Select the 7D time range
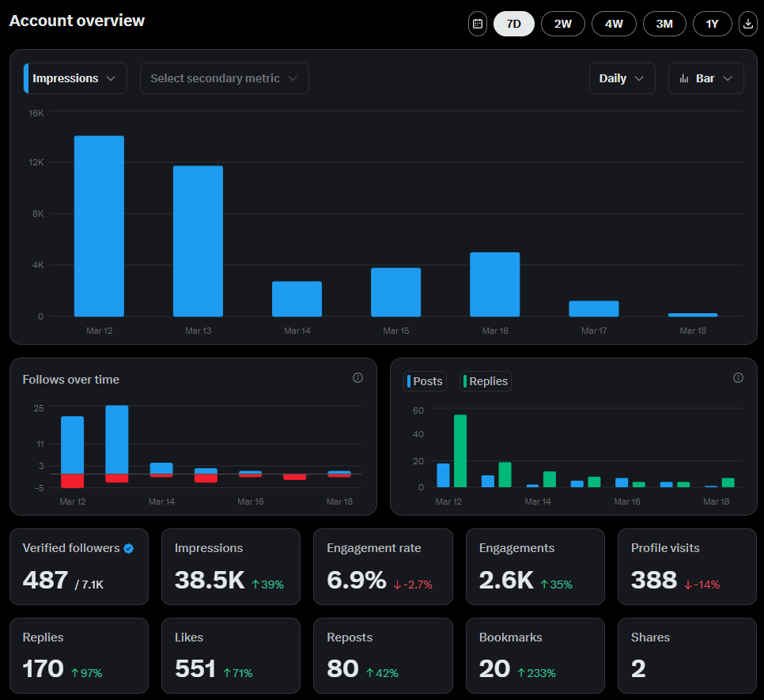Viewport: 764px width, 700px height. coord(513,24)
